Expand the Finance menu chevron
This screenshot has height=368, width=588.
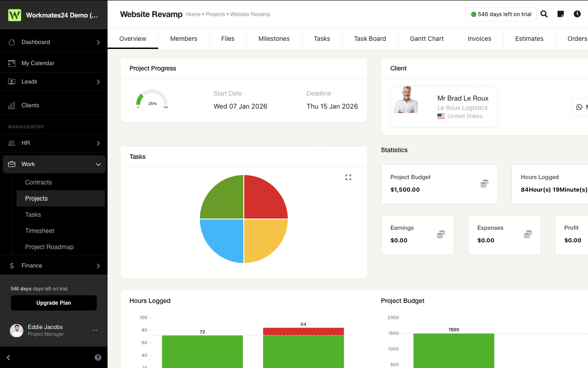[x=98, y=266]
